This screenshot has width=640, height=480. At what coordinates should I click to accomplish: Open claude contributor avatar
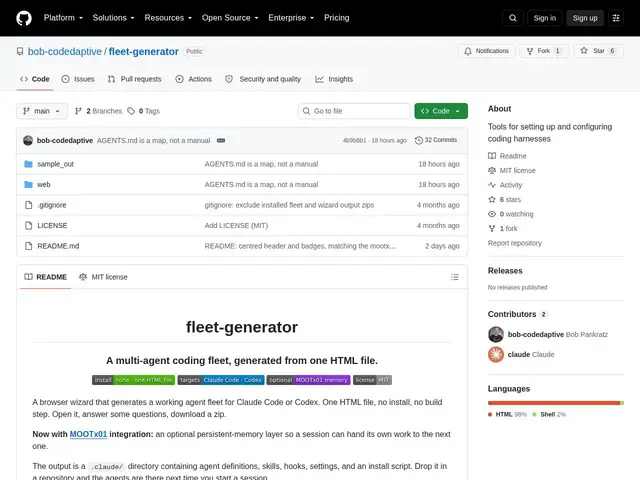[496, 354]
